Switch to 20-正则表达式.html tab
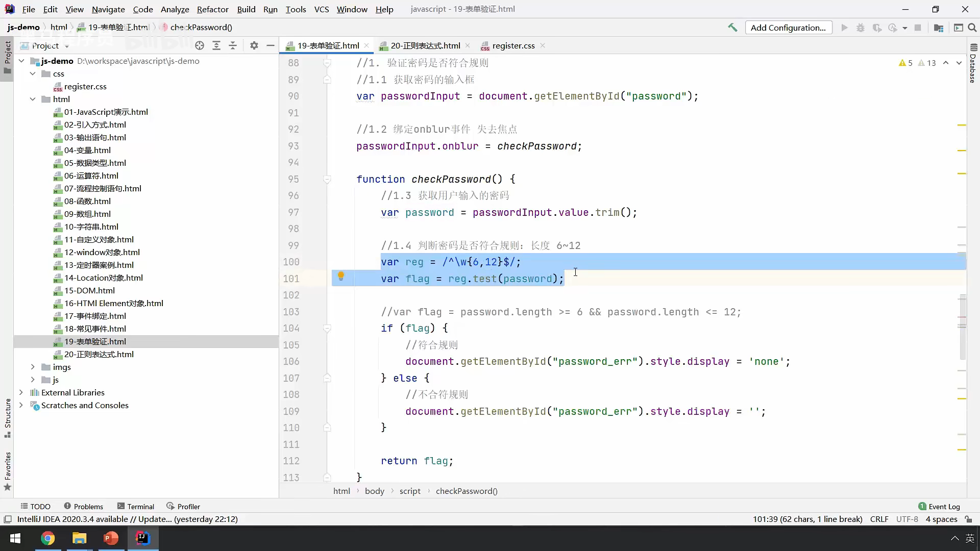Viewport: 980px width, 551px height. (425, 45)
